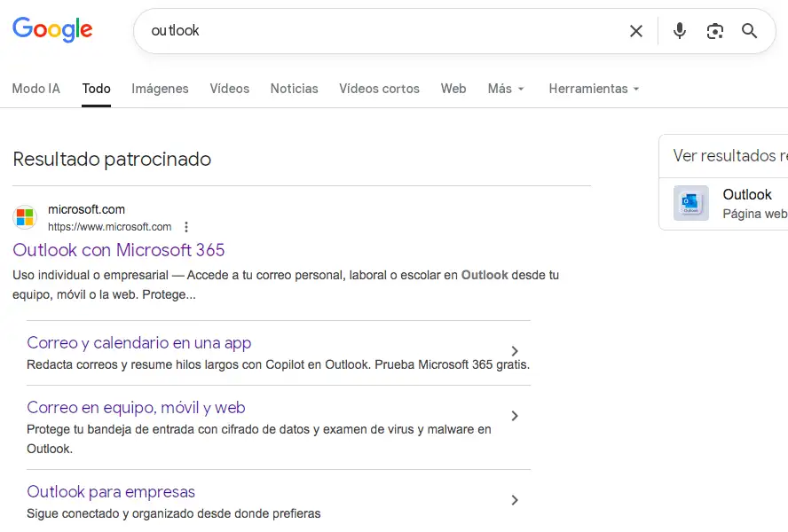Clear the search box with X icon
This screenshot has height=532, width=788.
pyautogui.click(x=636, y=31)
